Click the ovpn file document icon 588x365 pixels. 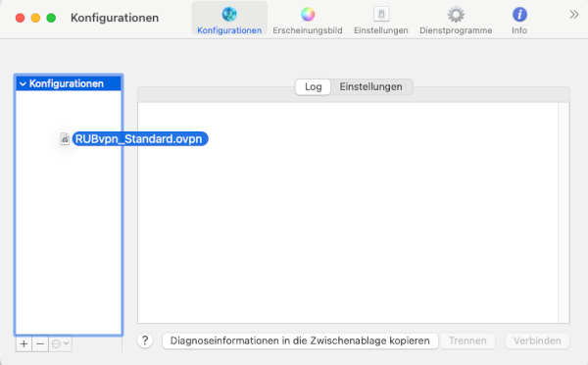point(65,139)
